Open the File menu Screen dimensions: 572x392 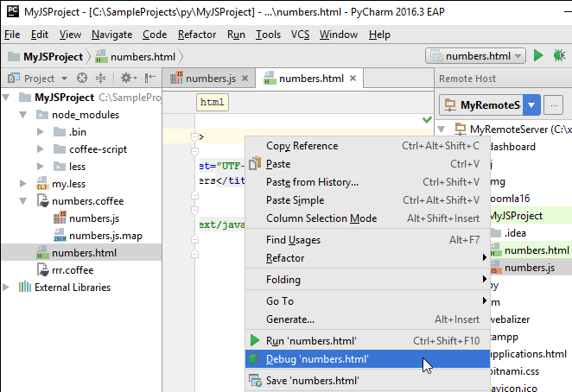pos(12,35)
